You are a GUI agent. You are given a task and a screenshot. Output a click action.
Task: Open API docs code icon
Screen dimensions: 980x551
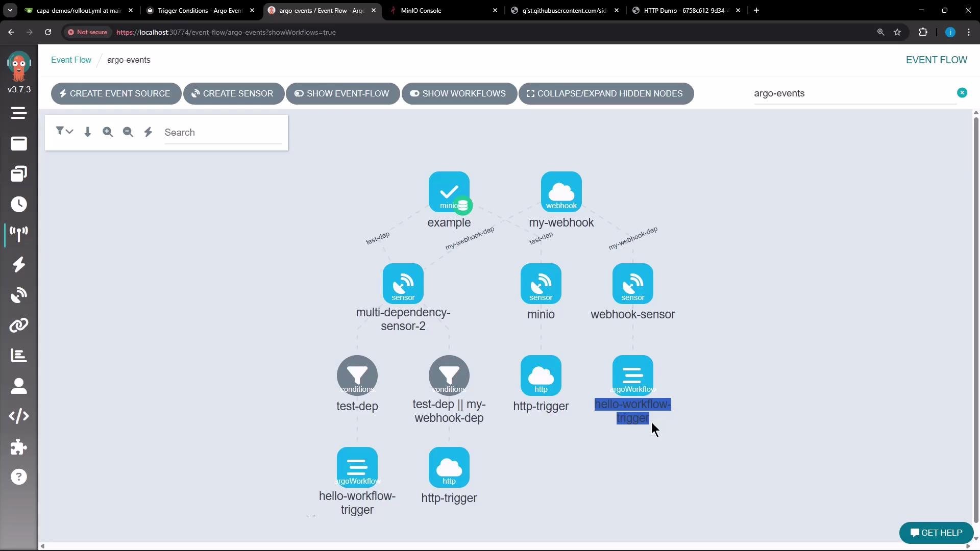(x=19, y=416)
